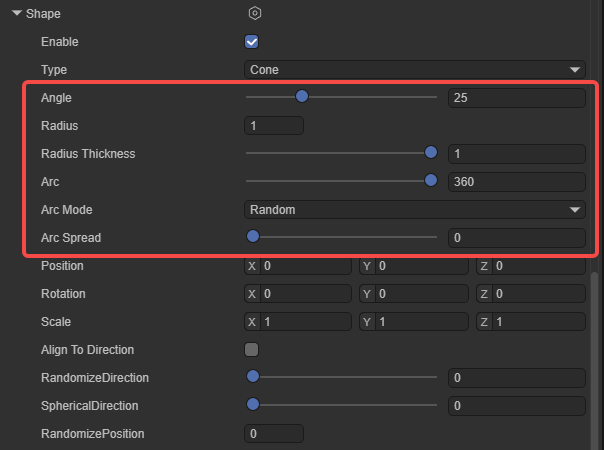Click the RandomizePosition input field
Image resolution: width=604 pixels, height=450 pixels.
tap(274, 434)
